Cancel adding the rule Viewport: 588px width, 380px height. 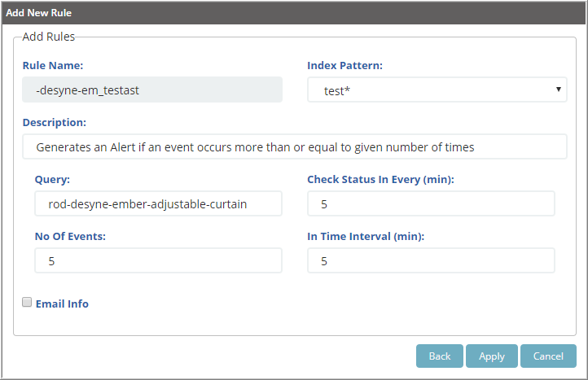[548, 356]
